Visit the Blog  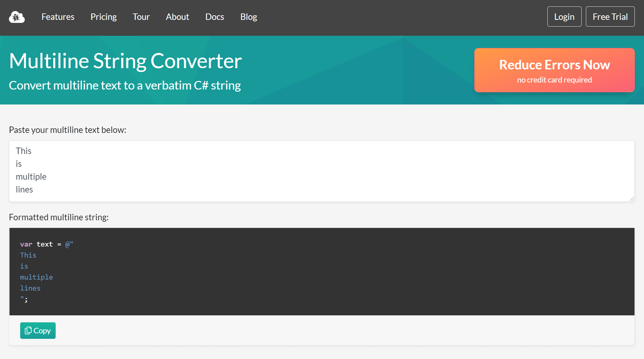249,17
